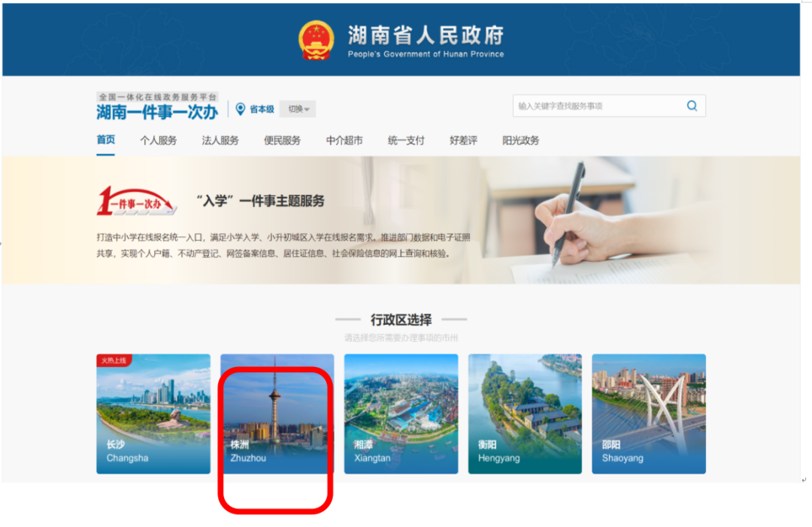Go to 便民服务 section

(x=282, y=141)
